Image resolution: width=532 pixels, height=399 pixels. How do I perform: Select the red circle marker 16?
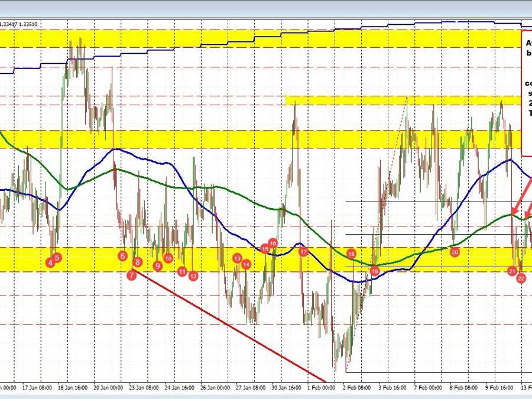(273, 243)
